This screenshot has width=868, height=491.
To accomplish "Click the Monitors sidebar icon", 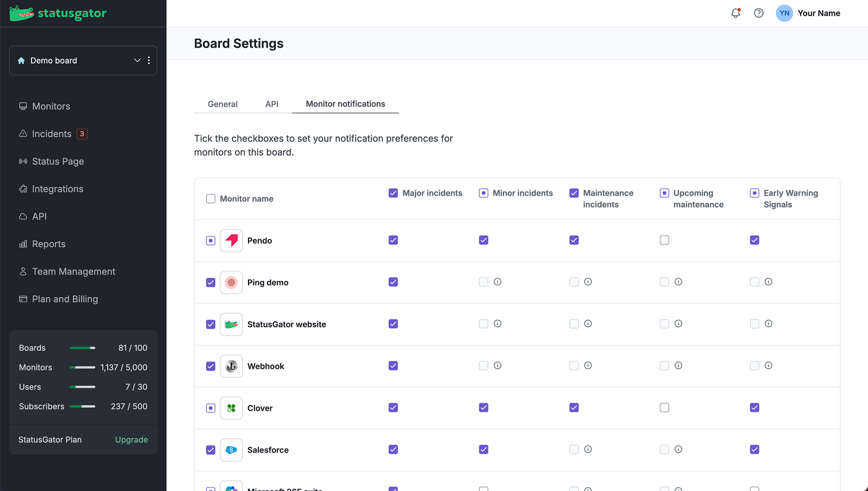I will [23, 106].
